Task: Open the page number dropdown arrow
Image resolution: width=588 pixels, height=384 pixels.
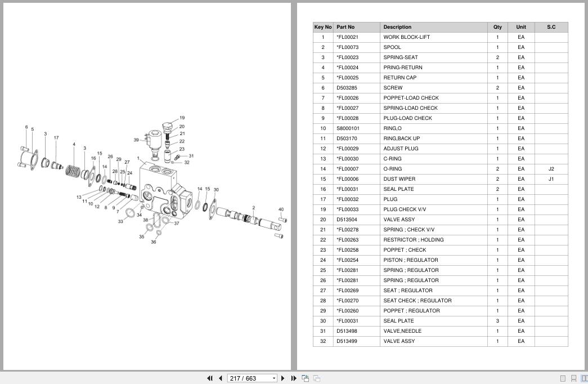Action: 274,378
